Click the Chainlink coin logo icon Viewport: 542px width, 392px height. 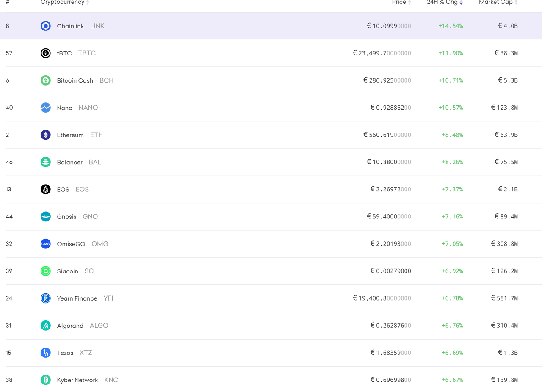pyautogui.click(x=46, y=26)
